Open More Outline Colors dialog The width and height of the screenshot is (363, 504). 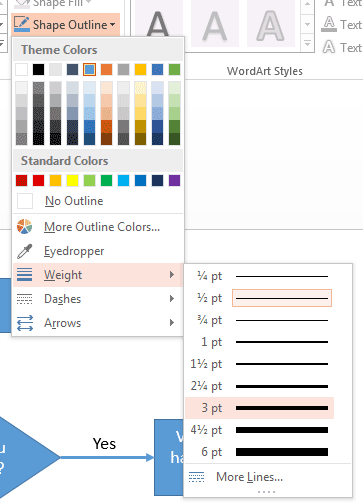click(x=98, y=227)
